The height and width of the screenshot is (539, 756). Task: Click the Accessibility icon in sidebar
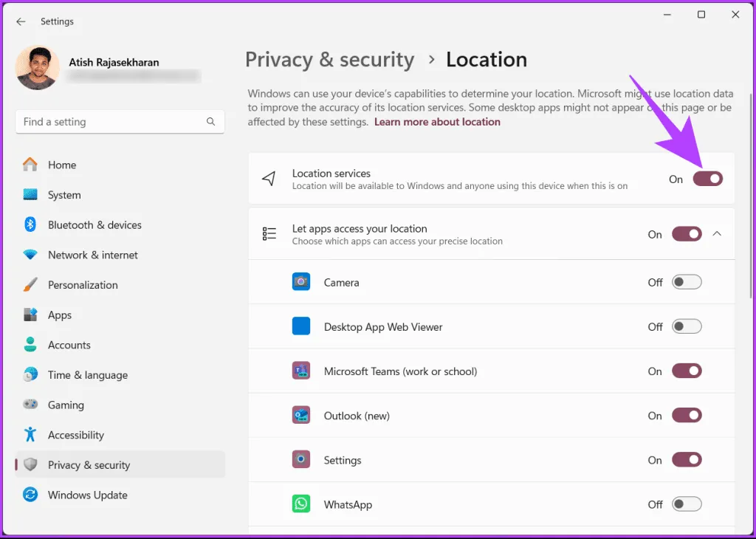(30, 435)
